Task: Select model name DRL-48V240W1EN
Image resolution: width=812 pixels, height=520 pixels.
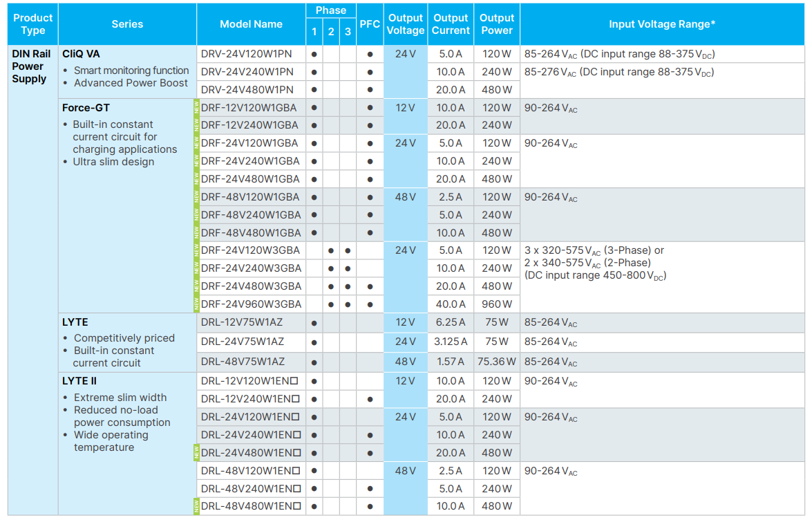Action: tap(251, 488)
